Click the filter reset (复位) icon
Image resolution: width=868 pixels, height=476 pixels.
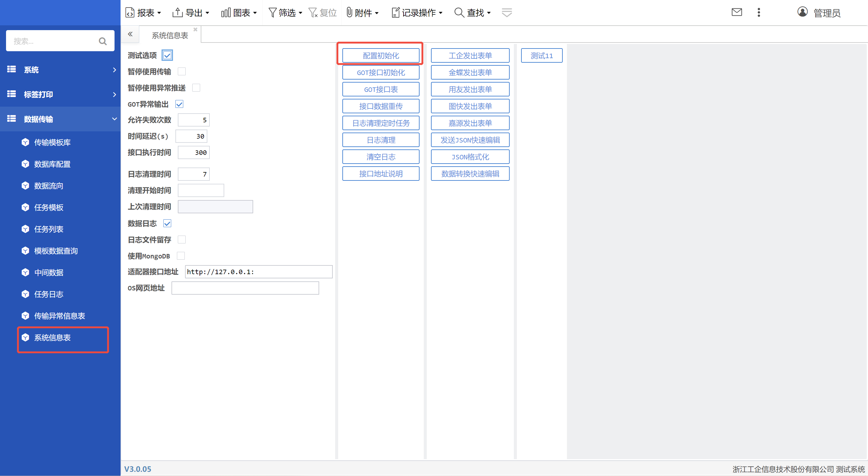pos(313,13)
